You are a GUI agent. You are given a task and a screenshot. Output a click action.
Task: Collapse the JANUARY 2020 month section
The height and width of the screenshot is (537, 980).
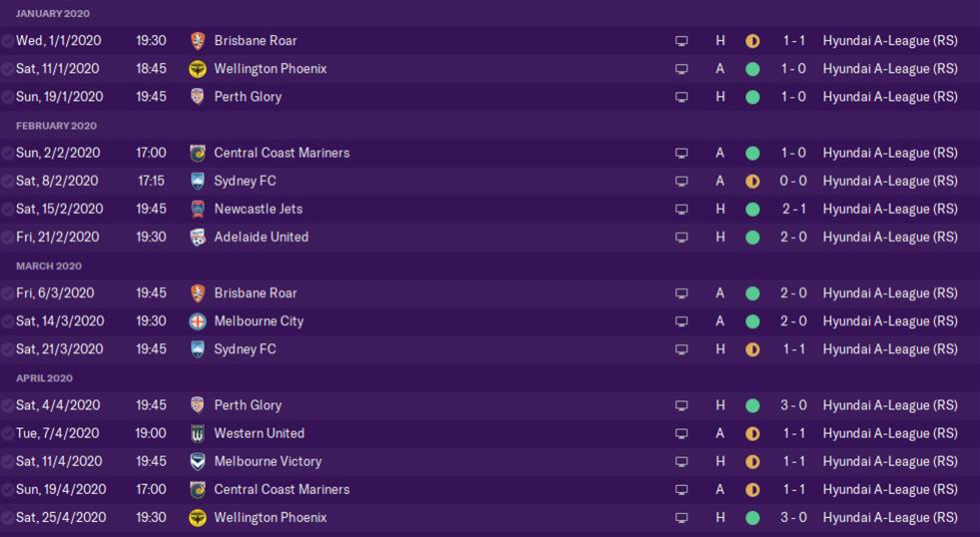coord(53,13)
